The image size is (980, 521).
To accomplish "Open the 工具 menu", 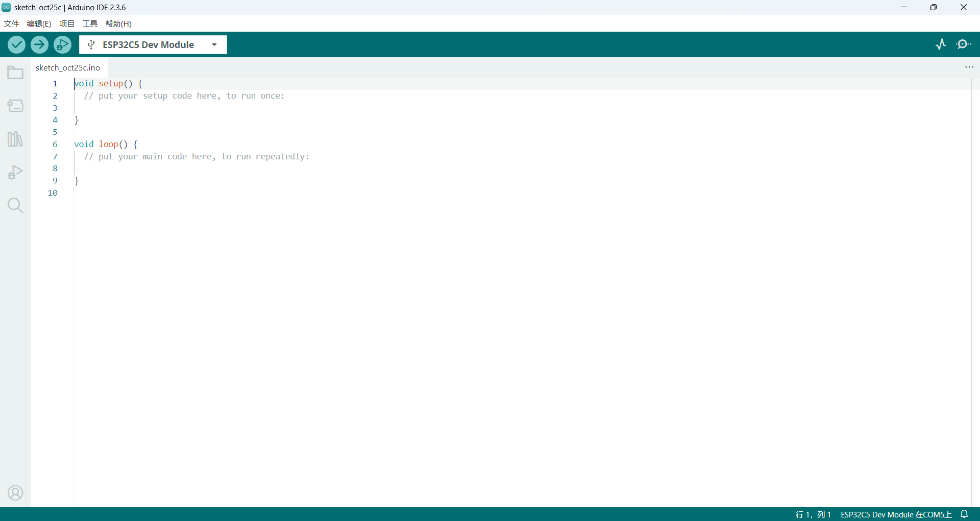I will (x=90, y=24).
